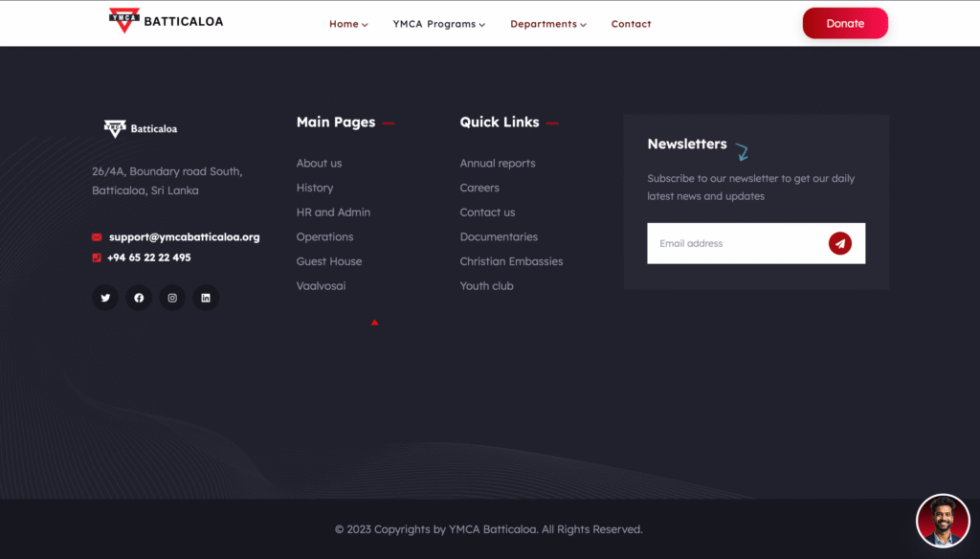Viewport: 980px width, 559px height.
Task: Click the footer Batticaloa logo
Action: click(x=141, y=128)
